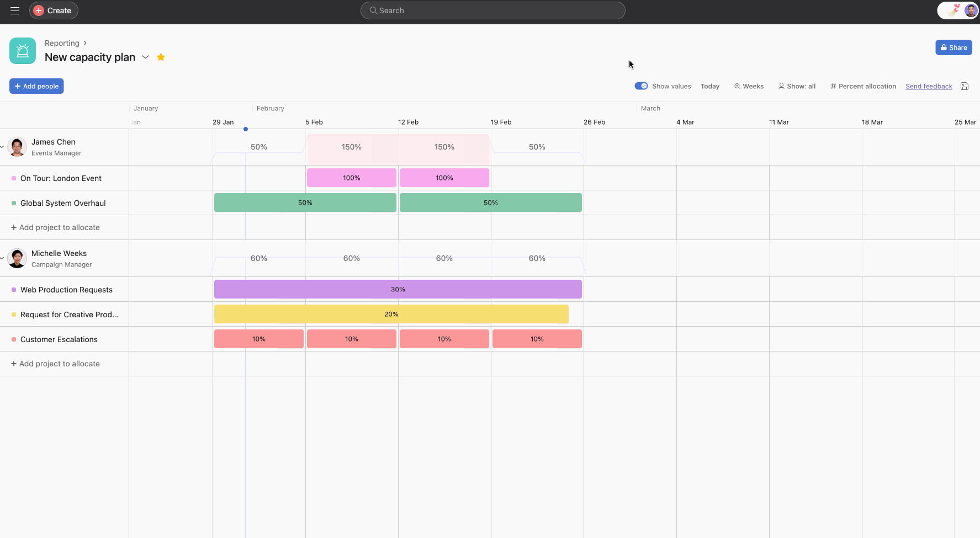Click the Show: all person icon
Viewport: 980px width, 538px height.
[781, 86]
